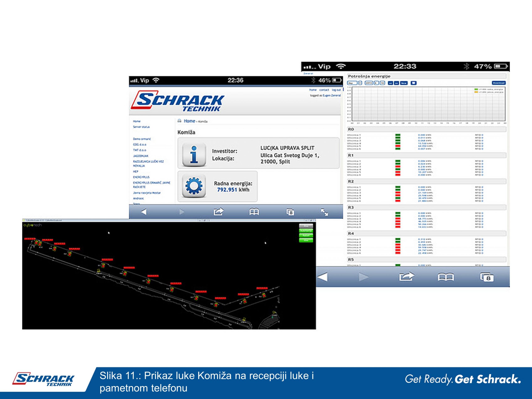Tap the fullscreen arrows icon in Komiža toolbar
This screenshot has height=399, width=532.
pos(324,212)
